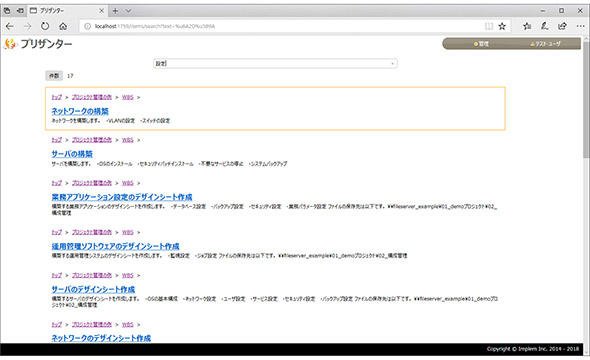Open 運用管理ソフトウェアのデザインシート作成
This screenshot has height=360, width=590.
tap(116, 246)
